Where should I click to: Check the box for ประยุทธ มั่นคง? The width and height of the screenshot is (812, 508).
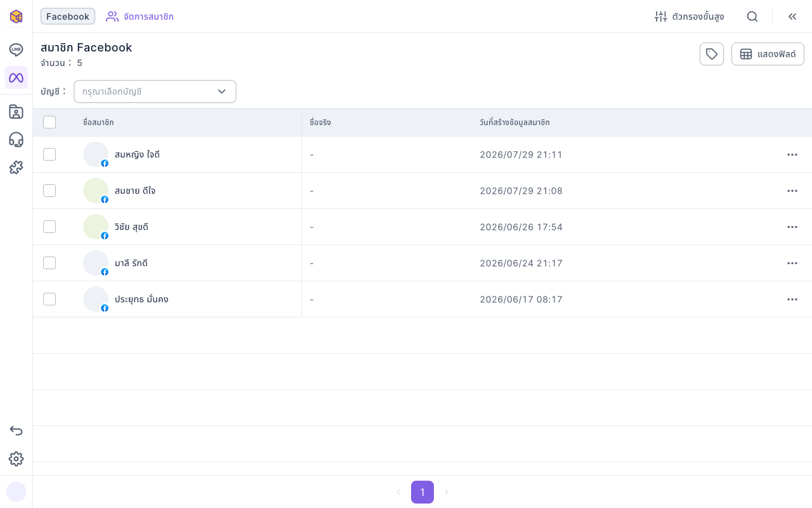[x=49, y=299]
